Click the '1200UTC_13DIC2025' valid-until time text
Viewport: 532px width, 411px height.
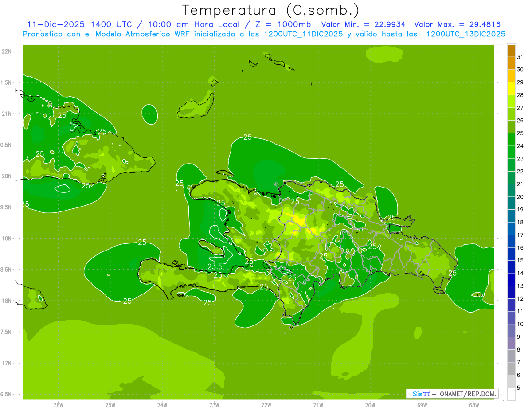click(465, 34)
